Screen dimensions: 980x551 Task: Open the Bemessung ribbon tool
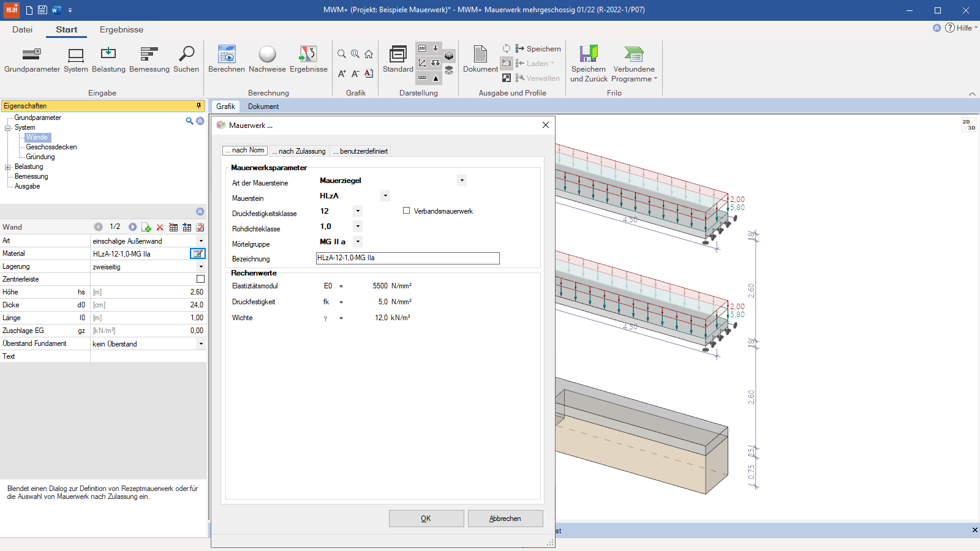coord(149,59)
